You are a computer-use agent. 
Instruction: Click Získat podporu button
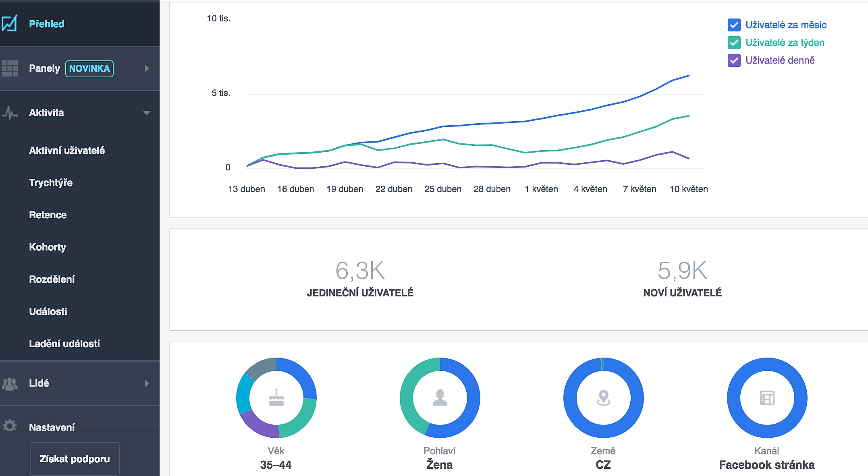click(x=75, y=459)
